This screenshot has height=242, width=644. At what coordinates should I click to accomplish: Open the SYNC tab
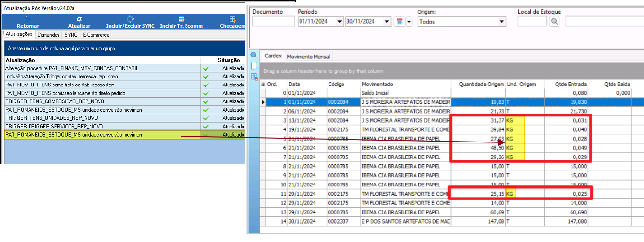tap(71, 35)
